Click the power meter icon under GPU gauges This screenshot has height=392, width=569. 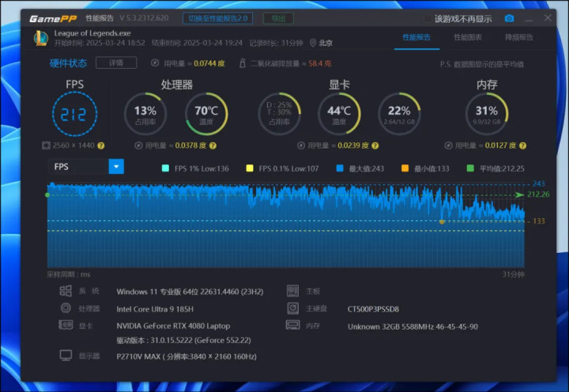(x=301, y=145)
